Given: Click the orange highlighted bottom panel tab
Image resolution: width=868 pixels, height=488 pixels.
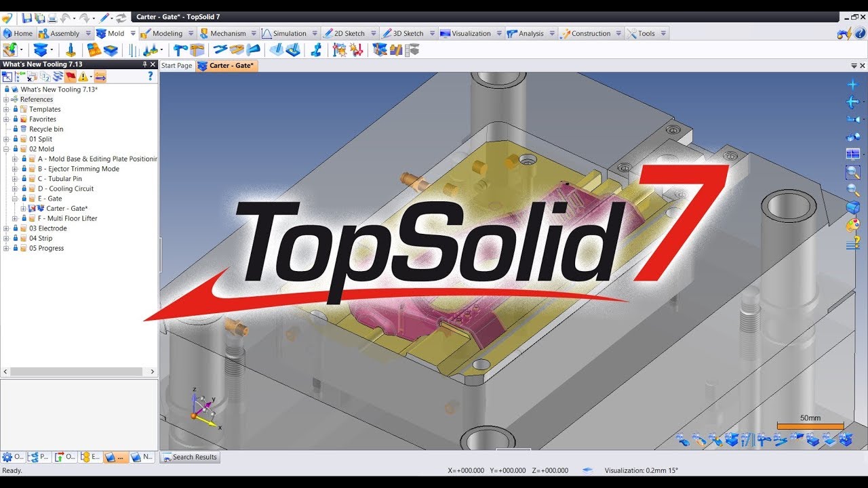Looking at the screenshot, I should coord(115,457).
